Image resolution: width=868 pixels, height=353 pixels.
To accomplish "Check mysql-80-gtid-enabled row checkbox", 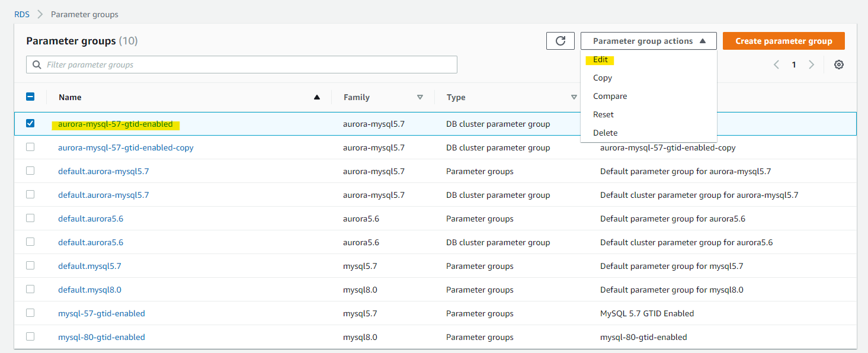I will (30, 336).
